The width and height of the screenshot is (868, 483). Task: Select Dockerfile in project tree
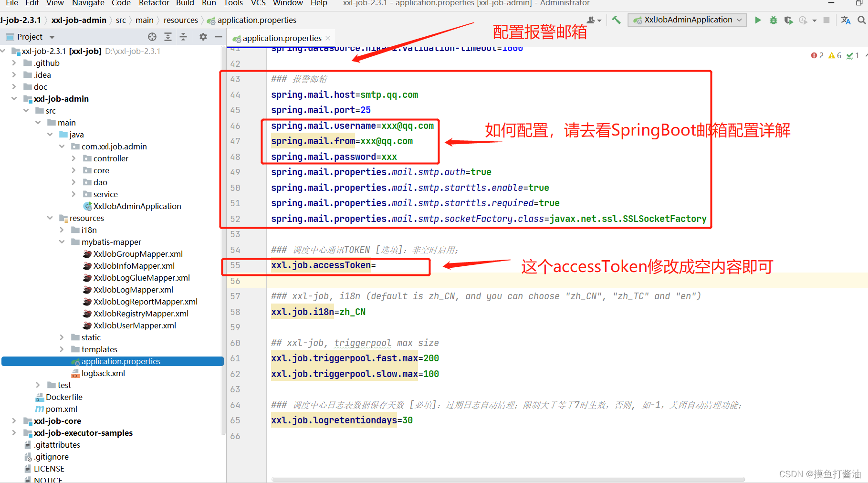point(59,397)
